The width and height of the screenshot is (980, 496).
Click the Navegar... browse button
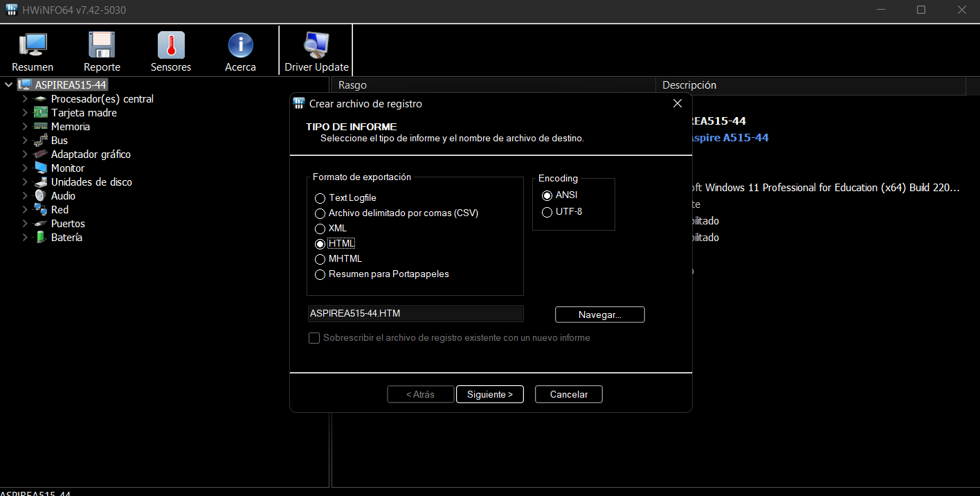(600, 315)
